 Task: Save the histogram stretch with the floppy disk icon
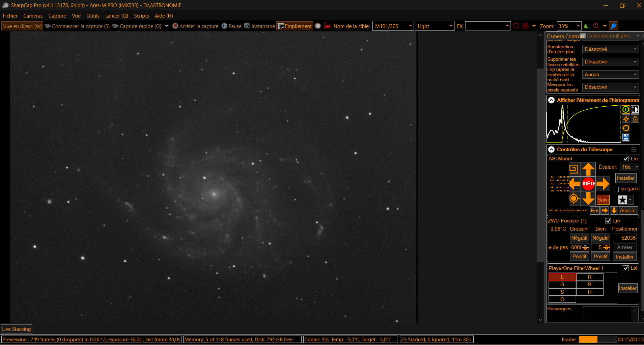click(626, 137)
